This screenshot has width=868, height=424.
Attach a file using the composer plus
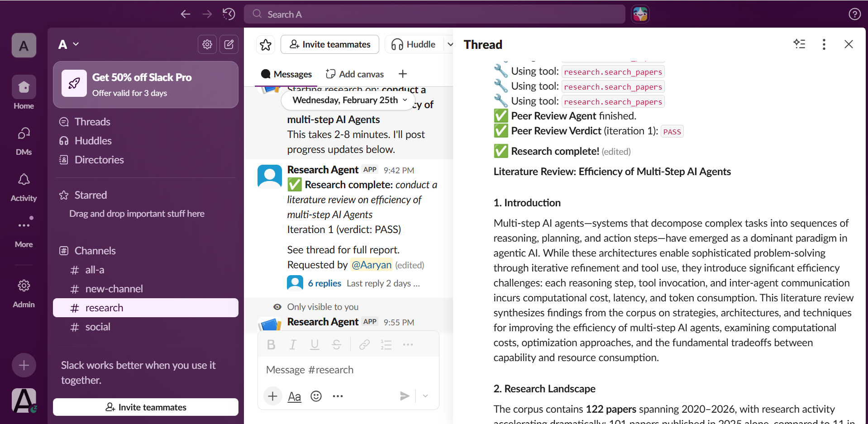click(x=272, y=396)
